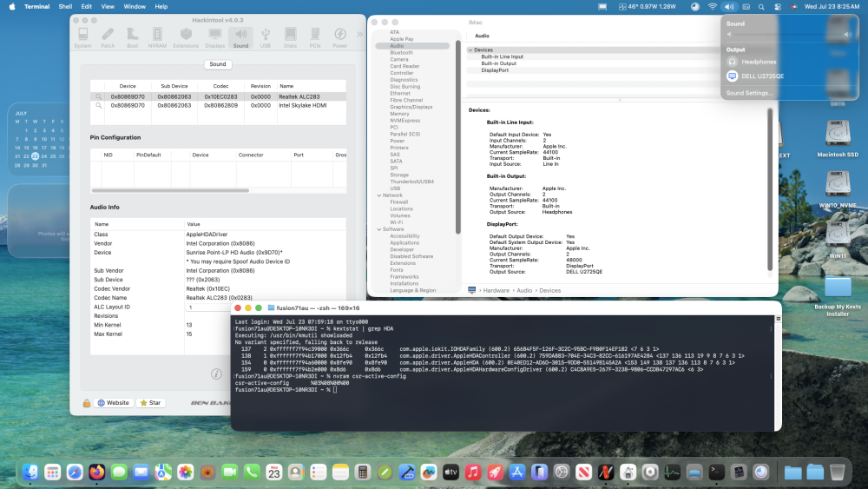
Task: Open Control Center in the menu bar
Action: point(778,7)
